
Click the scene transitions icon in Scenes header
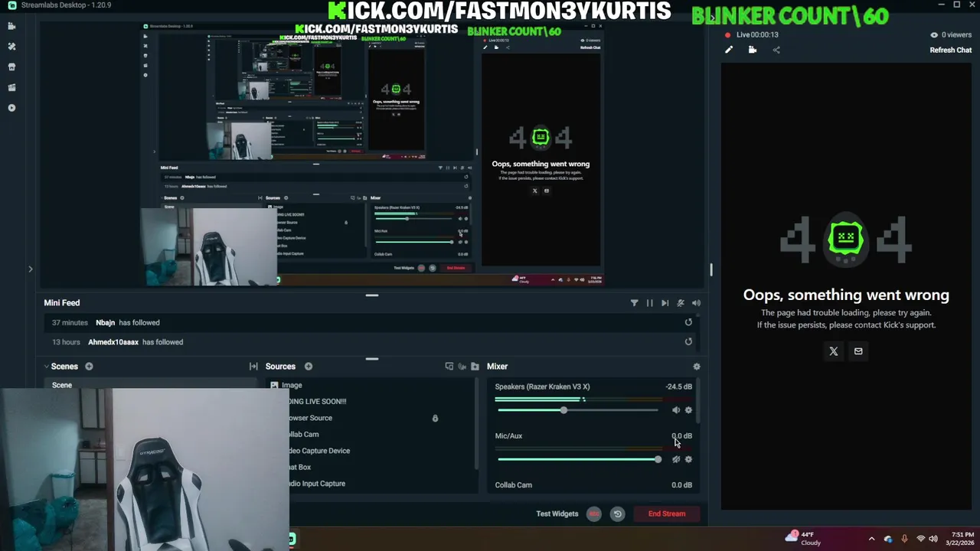click(x=253, y=367)
